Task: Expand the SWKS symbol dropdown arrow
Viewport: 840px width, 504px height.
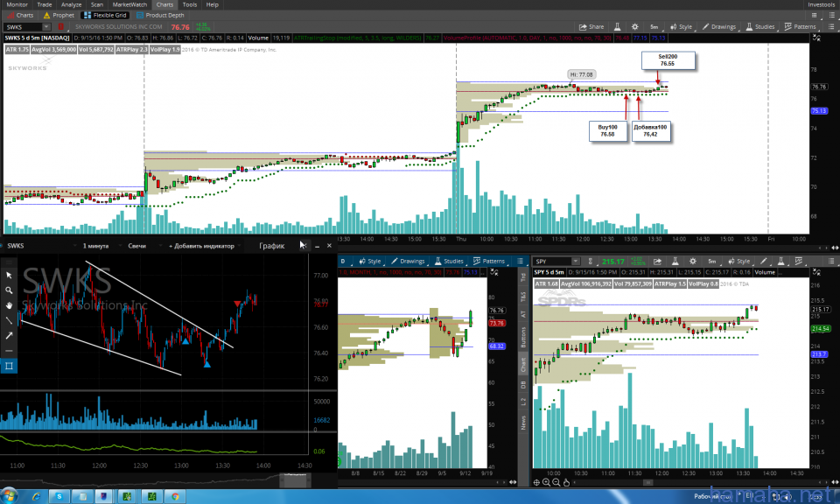Action: pyautogui.click(x=46, y=27)
